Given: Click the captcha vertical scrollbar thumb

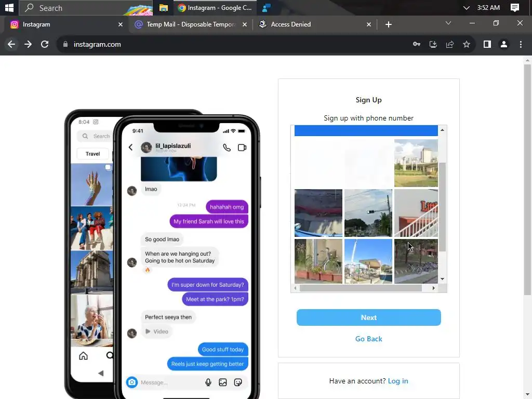Looking at the screenshot, I should (442, 207).
